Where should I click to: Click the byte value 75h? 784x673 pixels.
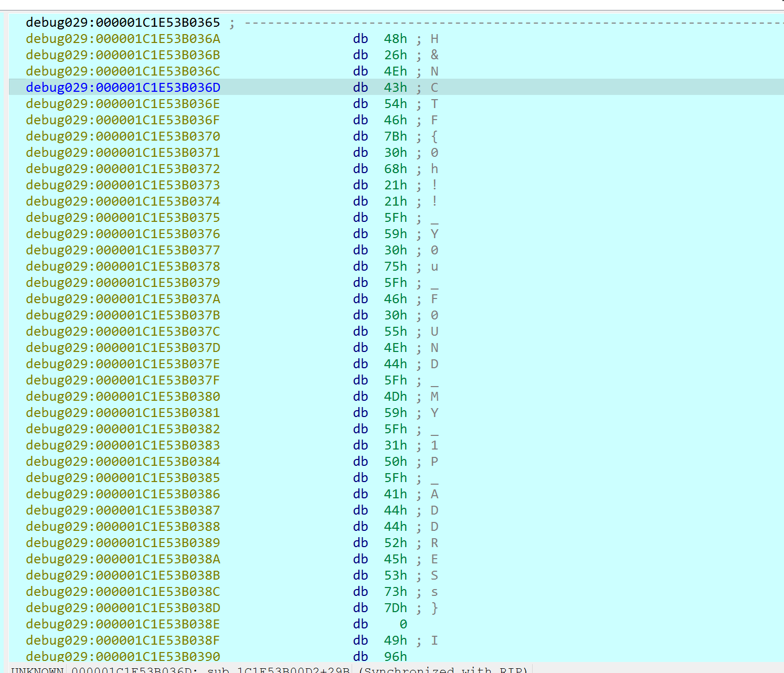coord(395,266)
